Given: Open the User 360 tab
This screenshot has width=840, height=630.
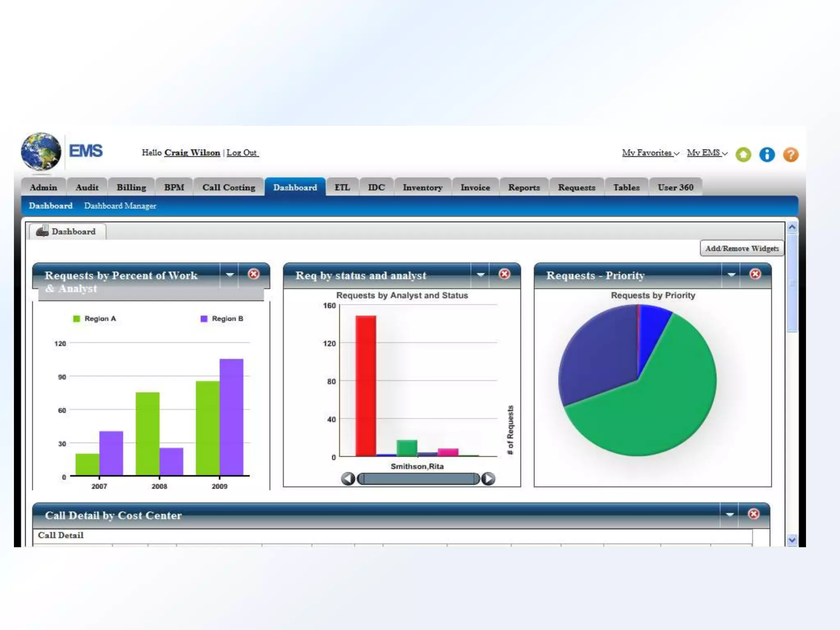Looking at the screenshot, I should point(675,187).
